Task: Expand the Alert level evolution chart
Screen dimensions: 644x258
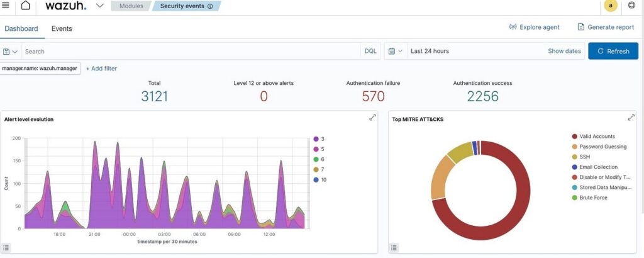Action: (372, 118)
